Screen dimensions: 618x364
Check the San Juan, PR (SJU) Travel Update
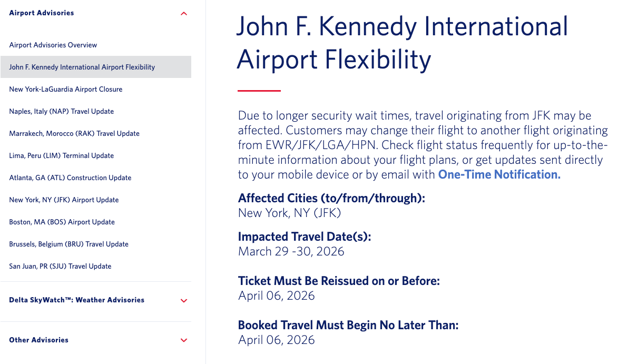click(x=61, y=266)
